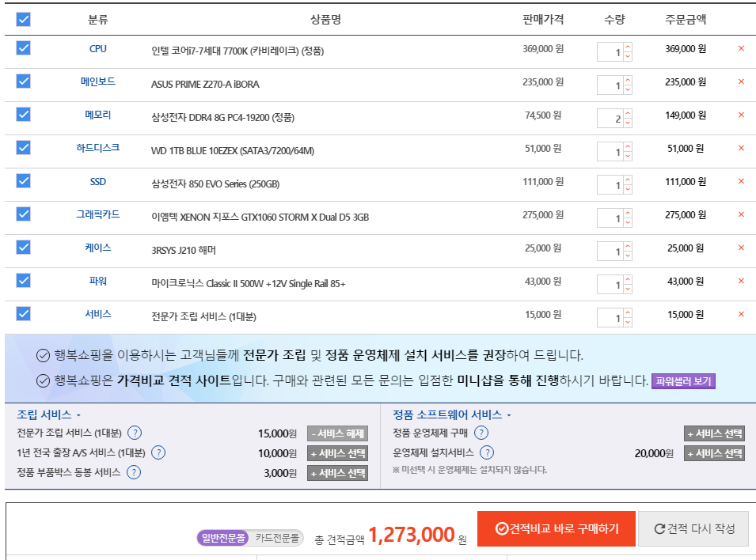Click the 하드디스크 quantity input field
The width and height of the screenshot is (756, 560).
[610, 153]
